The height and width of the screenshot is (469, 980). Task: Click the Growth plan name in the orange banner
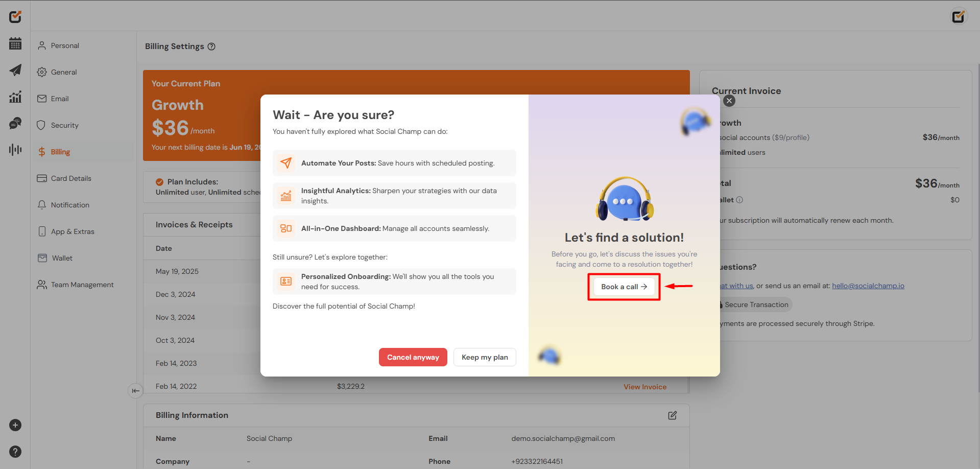pyautogui.click(x=178, y=105)
